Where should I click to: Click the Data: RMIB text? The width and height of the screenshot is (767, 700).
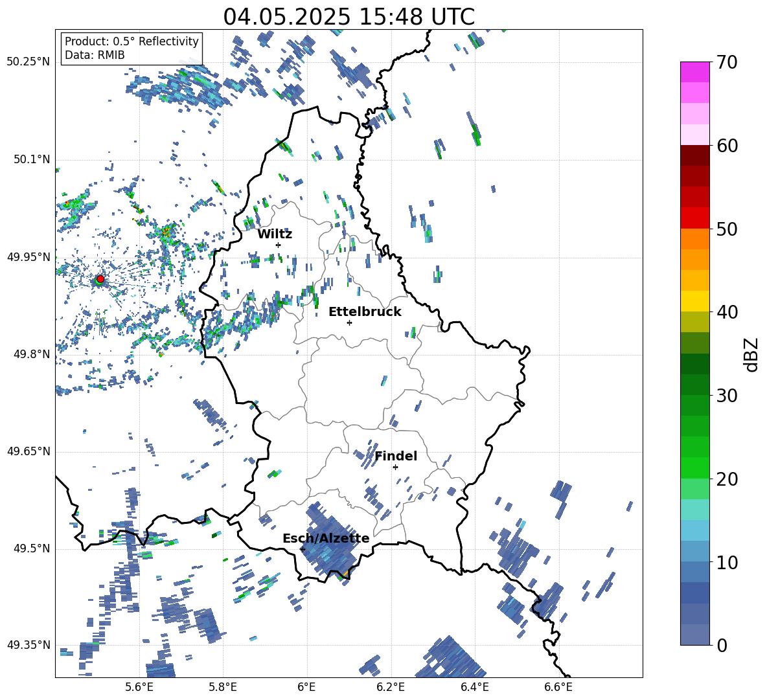click(x=95, y=55)
